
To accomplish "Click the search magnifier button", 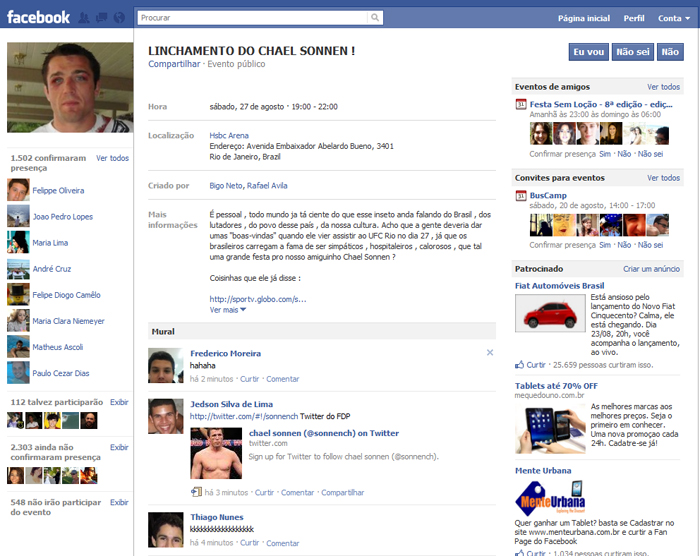I will click(x=375, y=17).
